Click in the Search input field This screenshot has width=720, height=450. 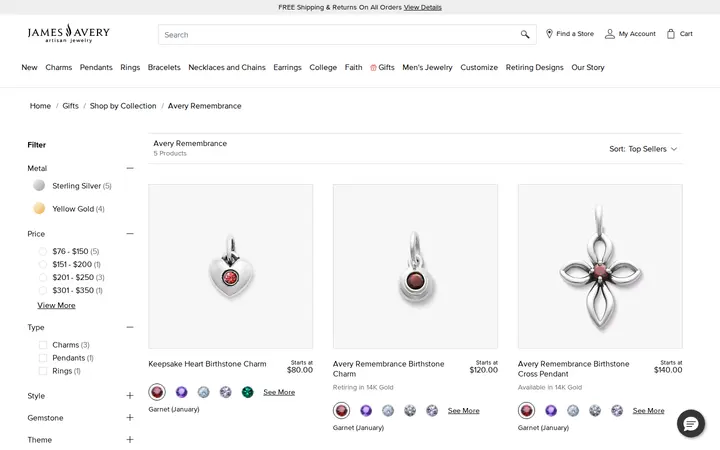click(x=347, y=34)
